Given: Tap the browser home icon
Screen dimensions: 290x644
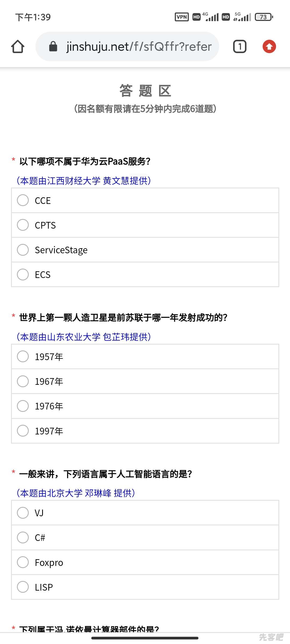Looking at the screenshot, I should point(18,47).
